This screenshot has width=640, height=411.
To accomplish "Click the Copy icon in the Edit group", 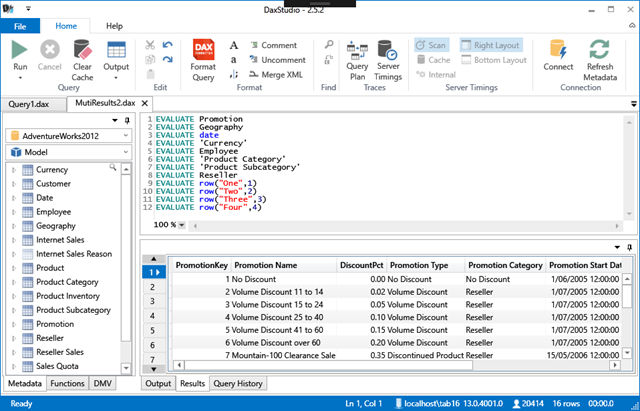I will [x=150, y=60].
